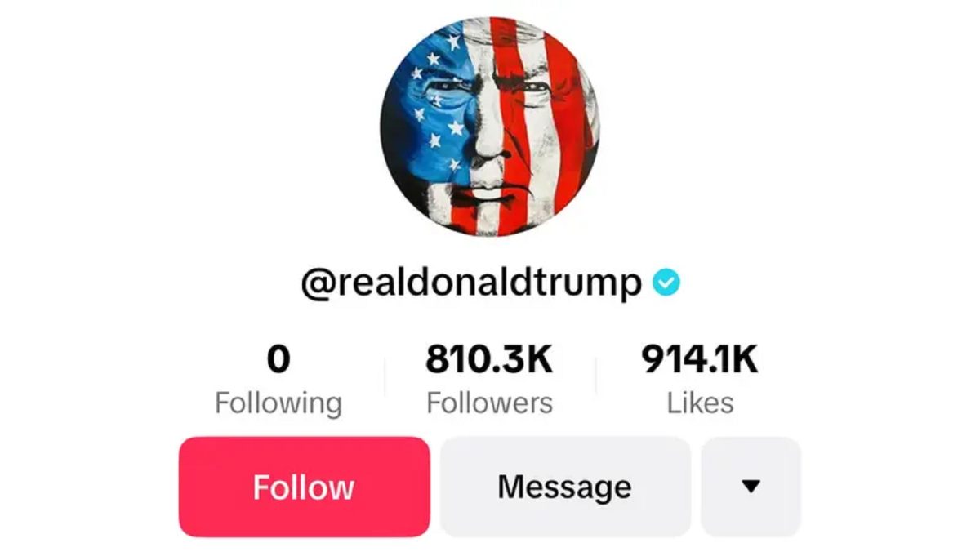Image resolution: width=980 pixels, height=552 pixels.
Task: Select the @realdonaldtrump username
Action: point(472,283)
